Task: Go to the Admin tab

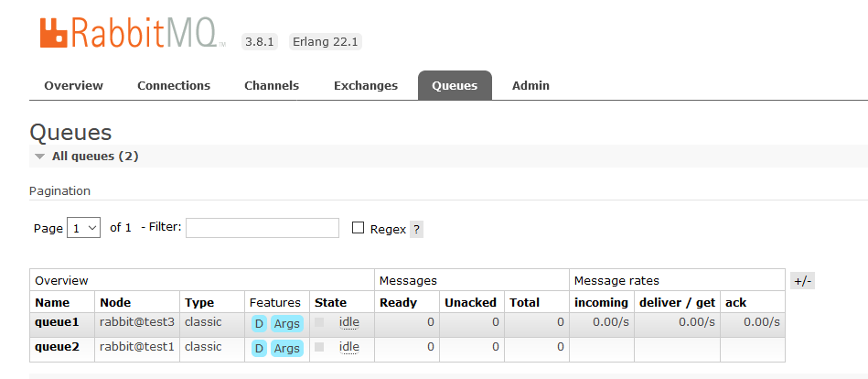Action: coord(530,85)
